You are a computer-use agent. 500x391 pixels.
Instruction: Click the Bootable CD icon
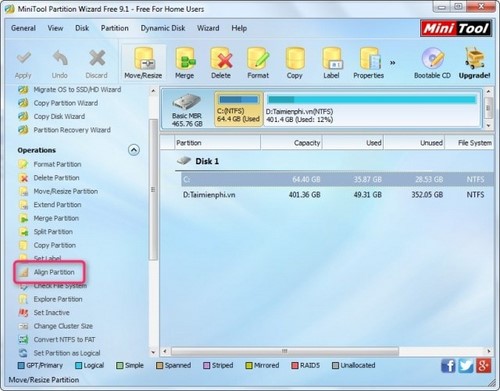coord(432,58)
